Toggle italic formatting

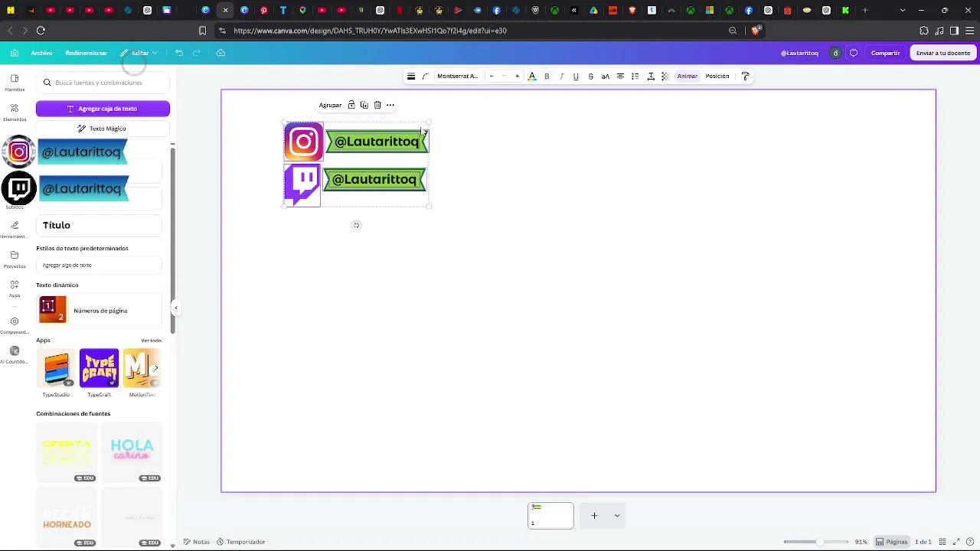(561, 77)
